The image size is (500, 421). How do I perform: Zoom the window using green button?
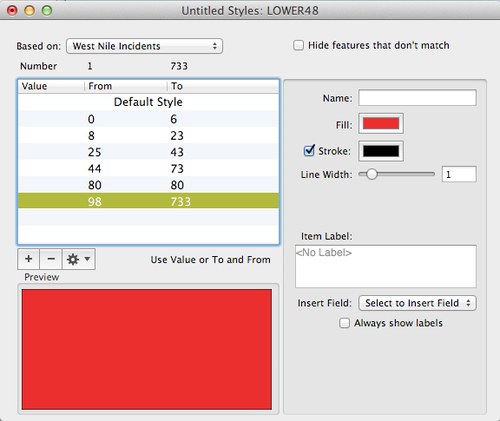click(47, 11)
